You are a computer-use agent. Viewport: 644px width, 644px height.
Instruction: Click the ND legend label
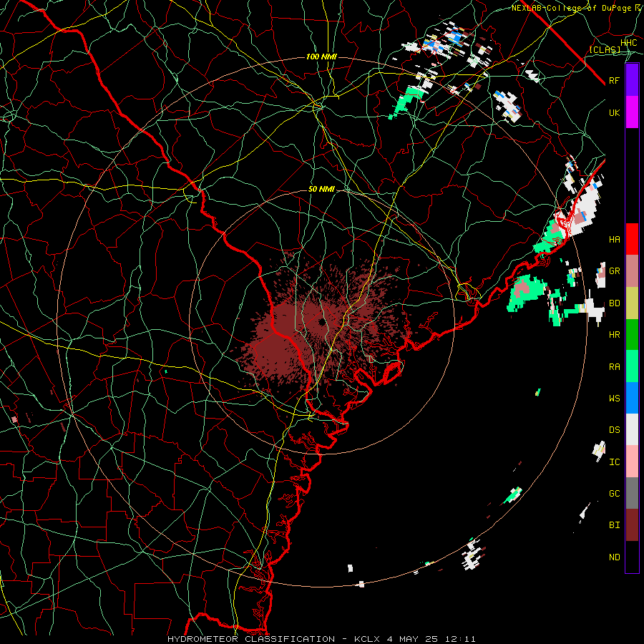tap(615, 557)
